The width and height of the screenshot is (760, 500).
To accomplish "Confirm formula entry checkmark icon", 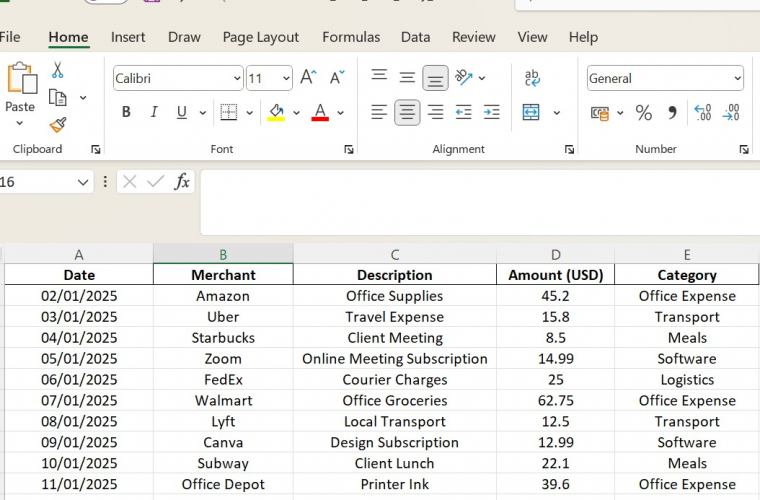I will click(156, 182).
